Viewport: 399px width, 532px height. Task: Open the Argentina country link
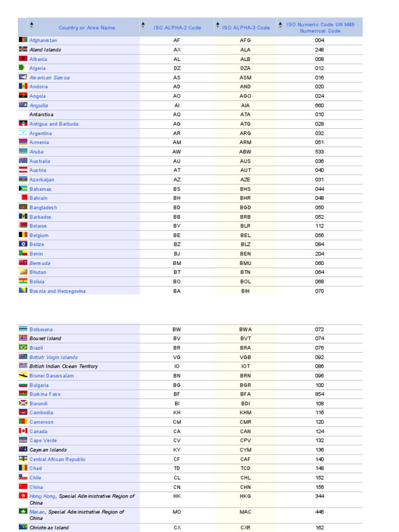tap(41, 134)
